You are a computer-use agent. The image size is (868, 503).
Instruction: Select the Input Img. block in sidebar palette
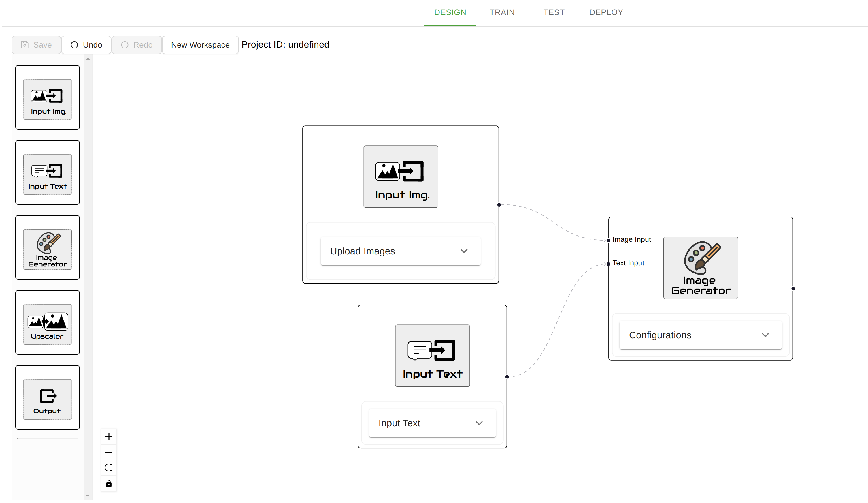(48, 97)
